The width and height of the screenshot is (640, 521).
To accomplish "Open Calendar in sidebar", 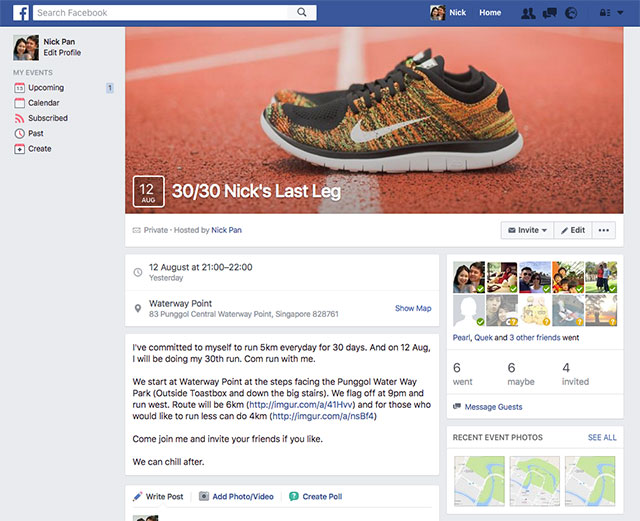I will (44, 103).
